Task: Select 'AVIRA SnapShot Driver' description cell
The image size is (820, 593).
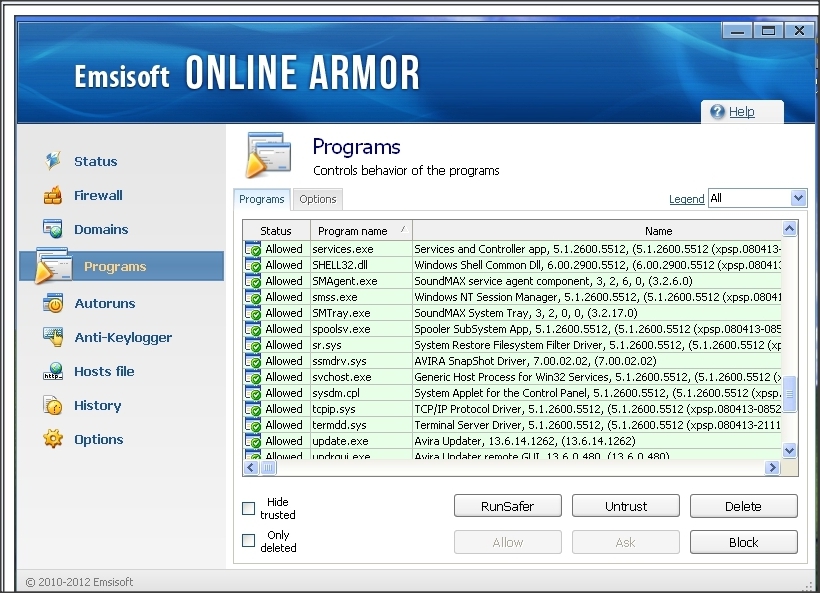Action: (x=597, y=361)
